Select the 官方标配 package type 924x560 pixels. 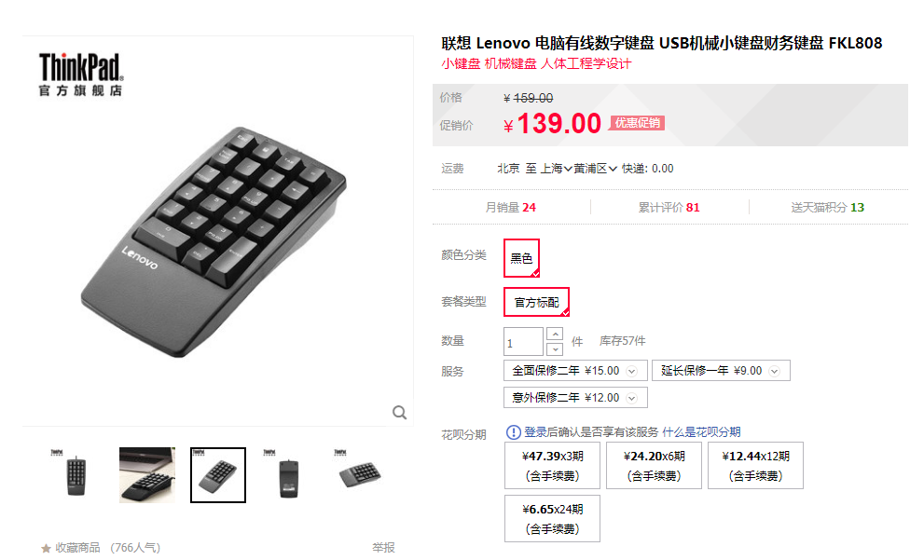tap(536, 302)
